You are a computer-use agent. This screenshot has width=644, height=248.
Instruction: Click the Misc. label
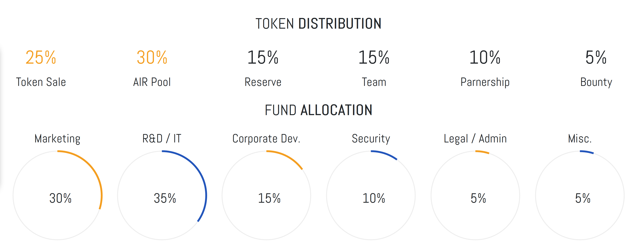click(x=580, y=139)
